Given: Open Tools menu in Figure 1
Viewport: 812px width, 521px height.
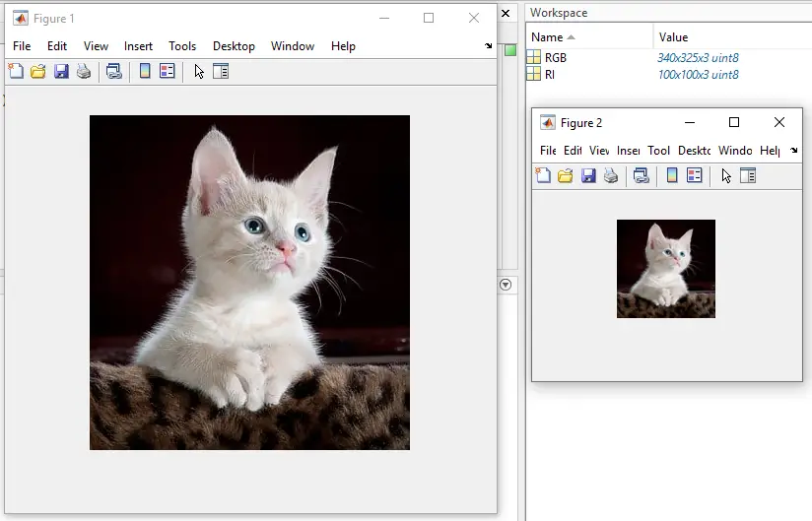Looking at the screenshot, I should coord(182,46).
